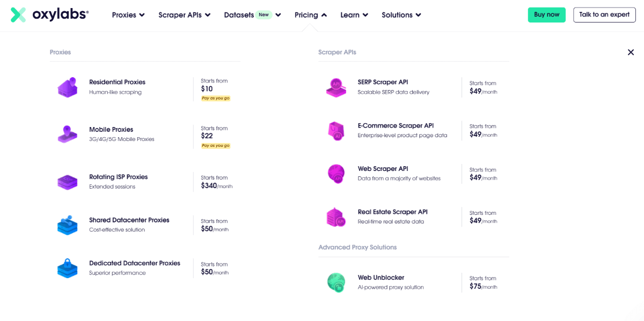This screenshot has height=321, width=644.
Task: Click the Web Unblocker green icon
Action: [x=336, y=282]
